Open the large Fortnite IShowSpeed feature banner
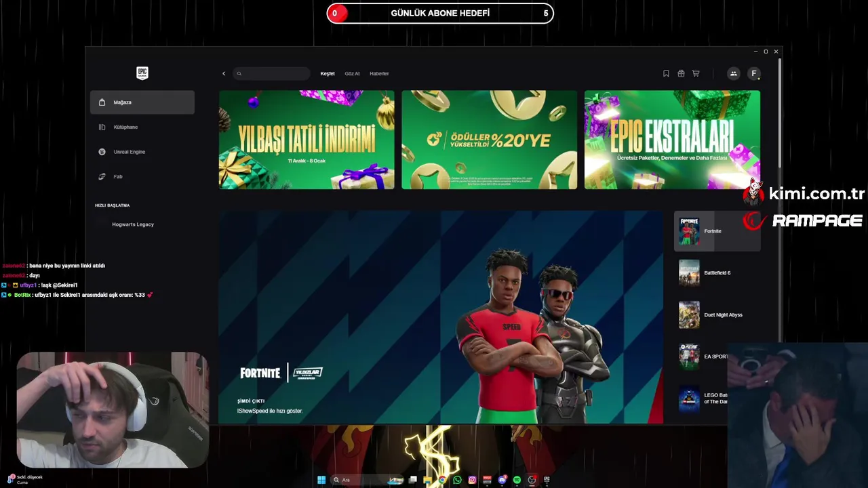This screenshot has height=488, width=868. (x=441, y=317)
